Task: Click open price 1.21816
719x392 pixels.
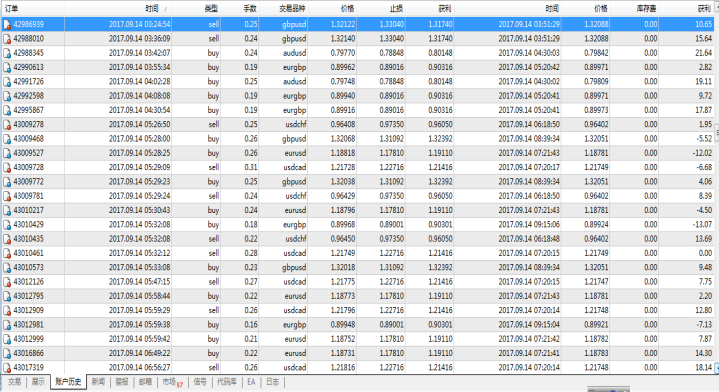Action: (x=343, y=368)
